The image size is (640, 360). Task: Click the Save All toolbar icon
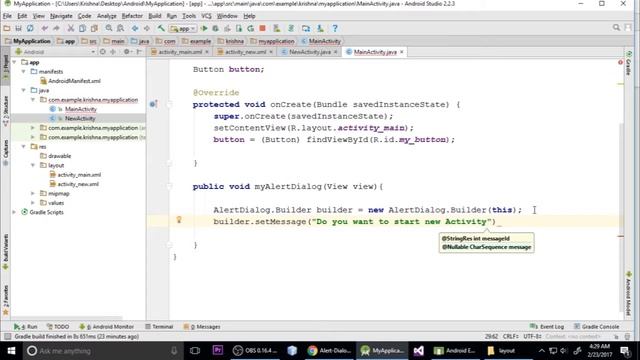coord(18,28)
